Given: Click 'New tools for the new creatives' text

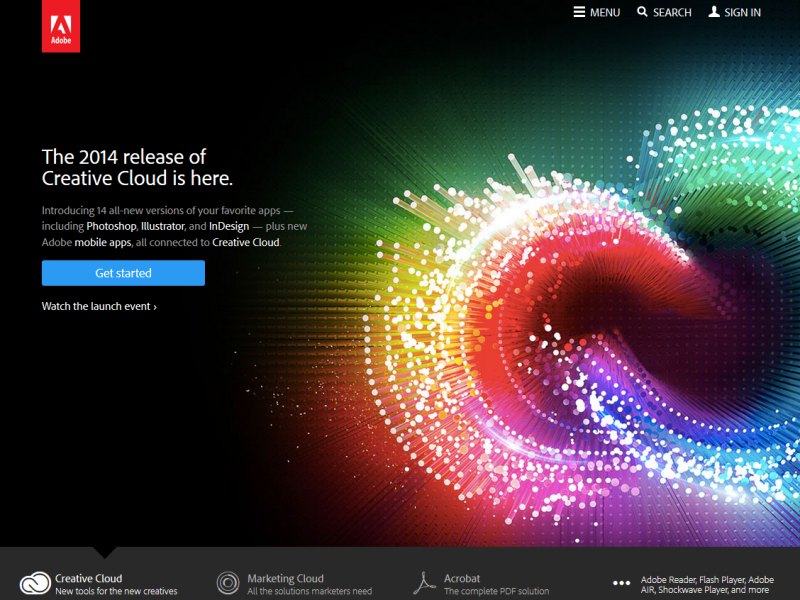Looking at the screenshot, I should tap(116, 591).
